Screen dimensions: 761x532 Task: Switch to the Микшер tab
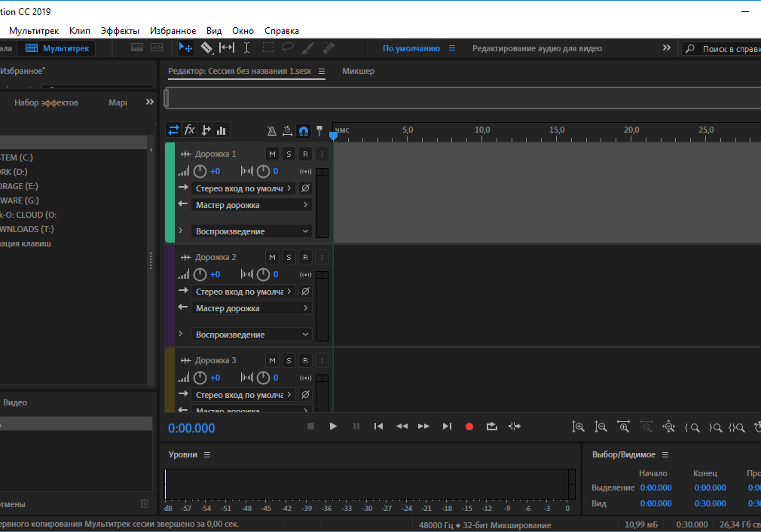click(x=358, y=71)
